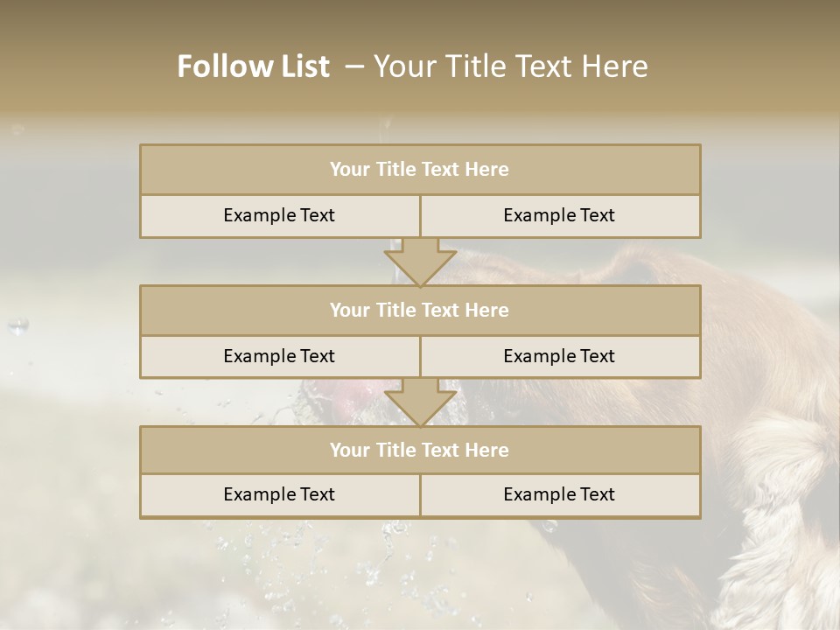Image resolution: width=840 pixels, height=630 pixels.
Task: Click the dash separator in the slide title
Action: pyautogui.click(x=354, y=66)
